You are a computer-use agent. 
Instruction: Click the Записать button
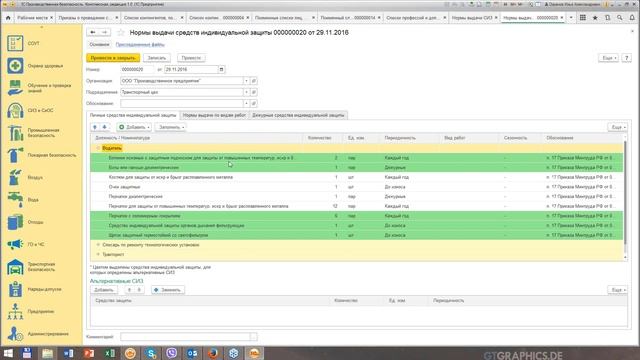(x=157, y=58)
